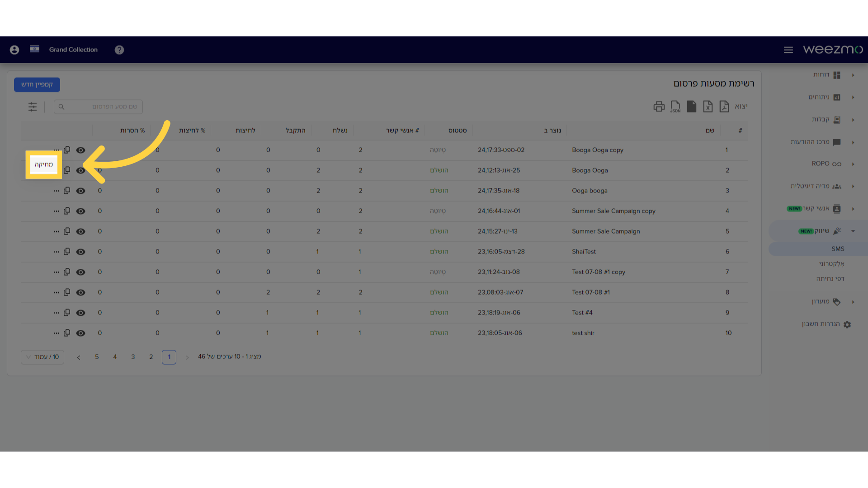View the ShaiTest campaign
868x488 pixels.
tap(80, 252)
